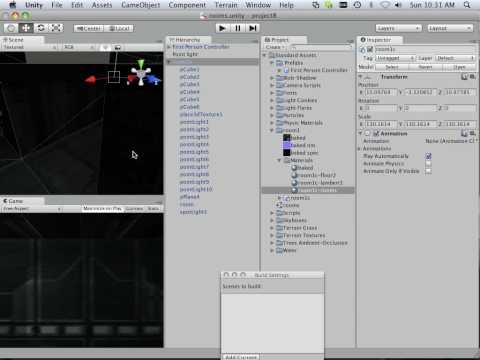Start game with the Play button
Image resolution: width=480 pixels, height=360 pixels.
pyautogui.click(x=222, y=28)
